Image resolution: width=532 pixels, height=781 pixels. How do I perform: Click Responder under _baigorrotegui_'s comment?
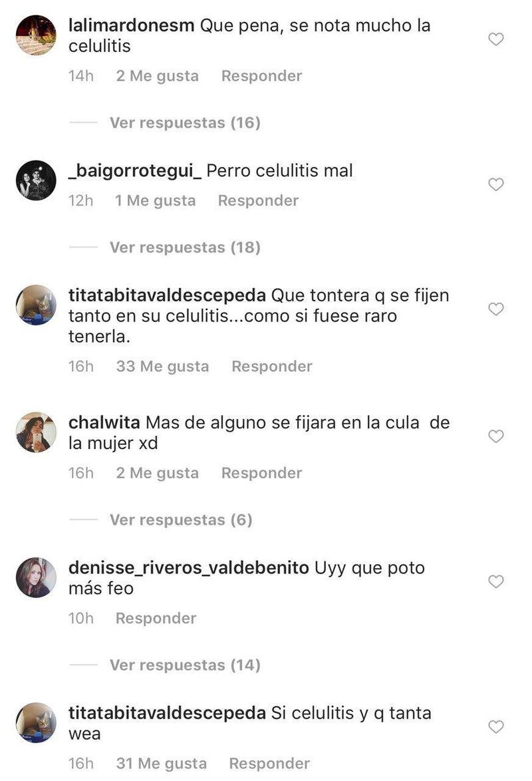pos(258,200)
